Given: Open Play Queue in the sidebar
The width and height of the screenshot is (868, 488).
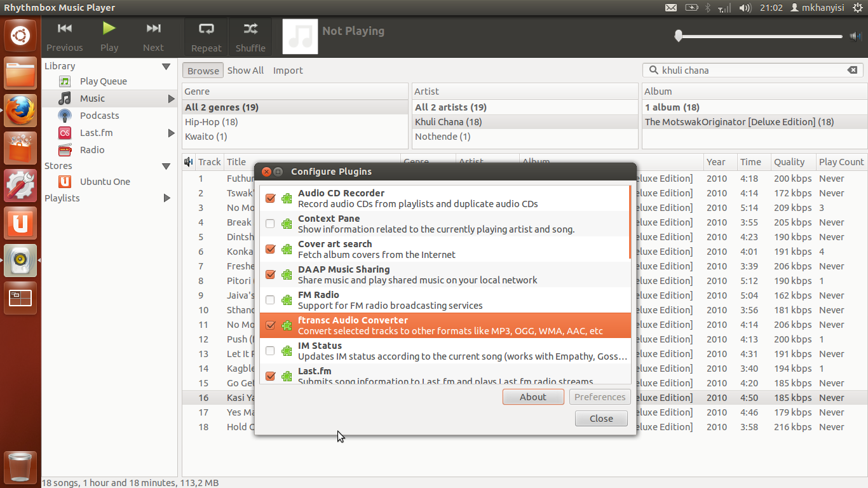Looking at the screenshot, I should tap(103, 81).
